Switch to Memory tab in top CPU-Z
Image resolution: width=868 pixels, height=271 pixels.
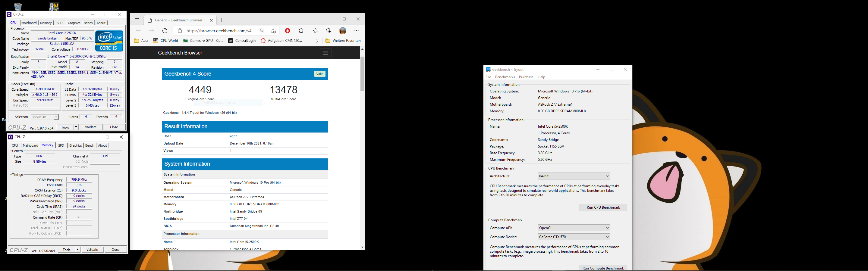[46, 23]
